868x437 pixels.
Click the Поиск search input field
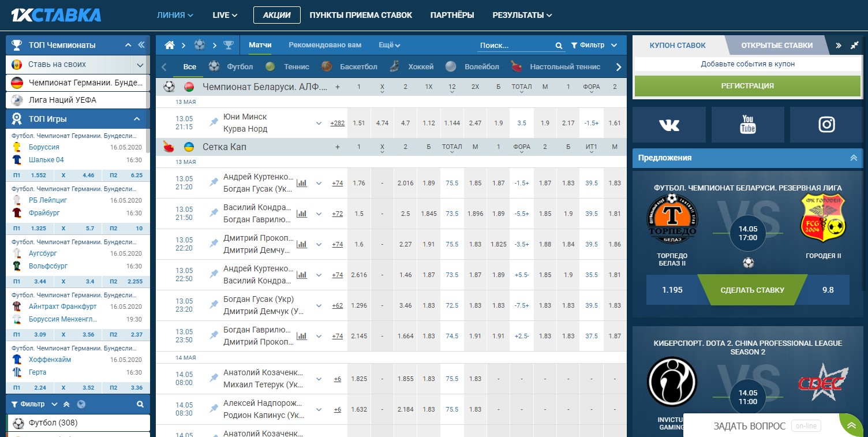tap(514, 46)
